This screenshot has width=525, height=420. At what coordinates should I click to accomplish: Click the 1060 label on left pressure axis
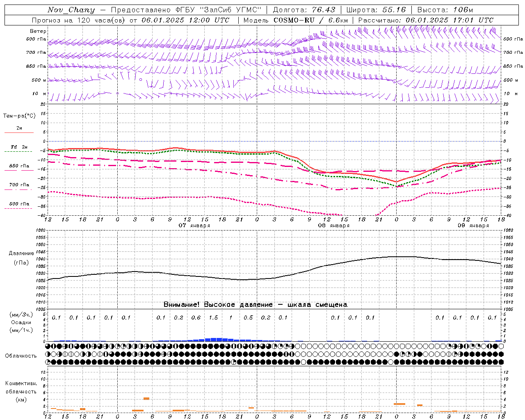pos(41,230)
